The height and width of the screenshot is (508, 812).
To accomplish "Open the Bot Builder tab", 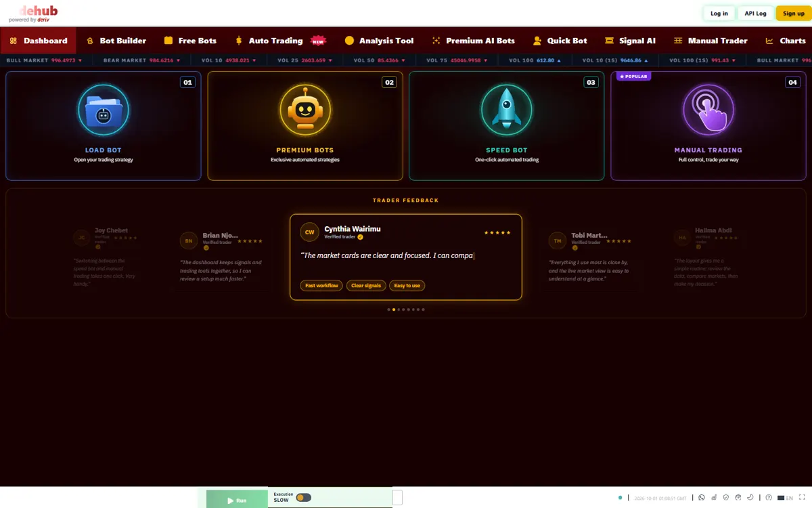I will (x=116, y=41).
